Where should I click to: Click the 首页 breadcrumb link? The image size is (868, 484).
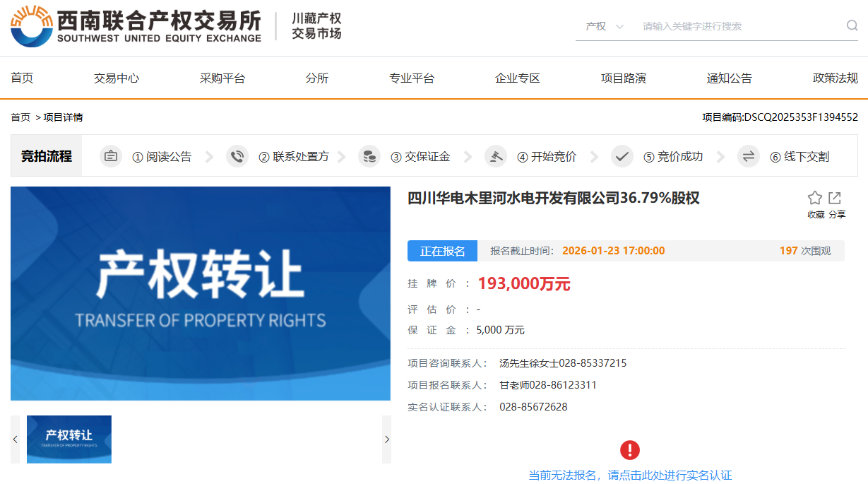pyautogui.click(x=20, y=117)
